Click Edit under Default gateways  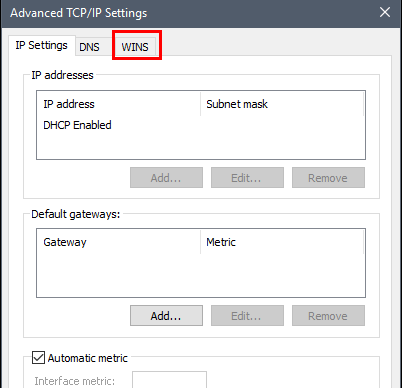pos(247,316)
